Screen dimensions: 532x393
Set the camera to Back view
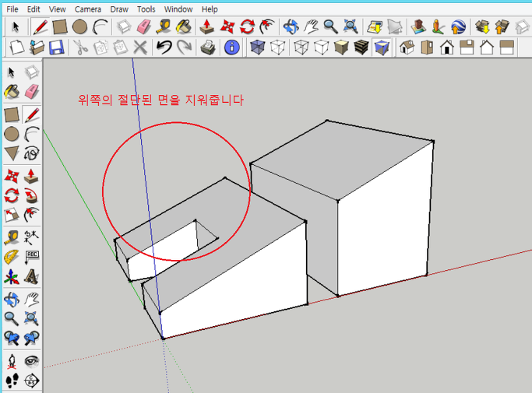pyautogui.click(x=487, y=47)
